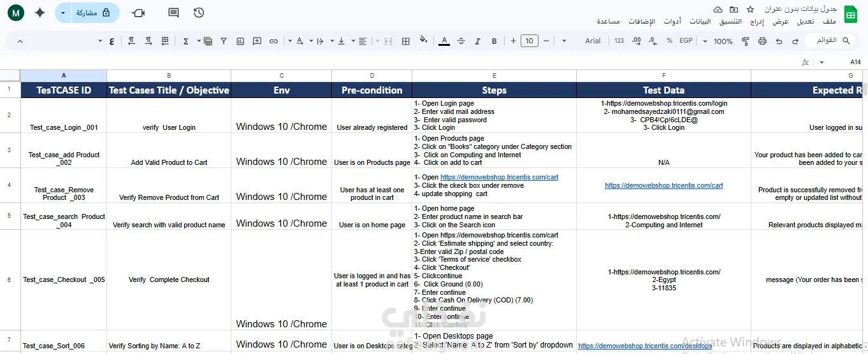Open cart link in Test Data column
This screenshot has width=868, height=354.
[x=664, y=186]
